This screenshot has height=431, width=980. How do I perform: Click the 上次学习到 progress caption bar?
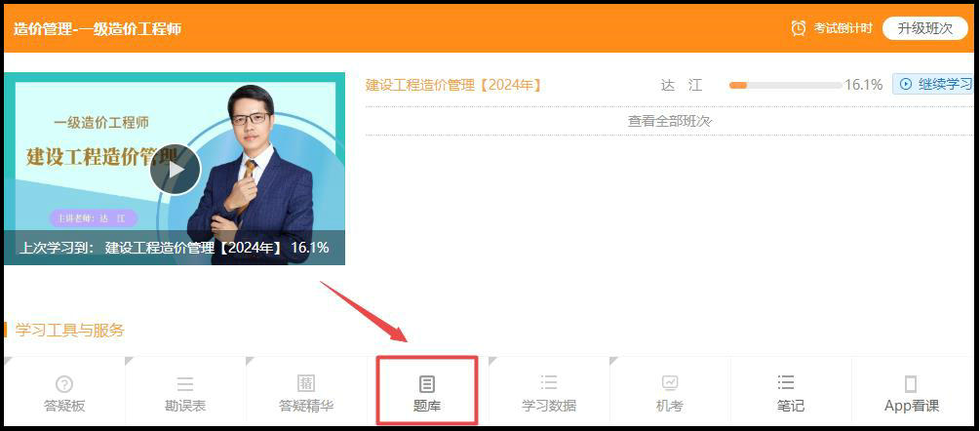pyautogui.click(x=175, y=248)
